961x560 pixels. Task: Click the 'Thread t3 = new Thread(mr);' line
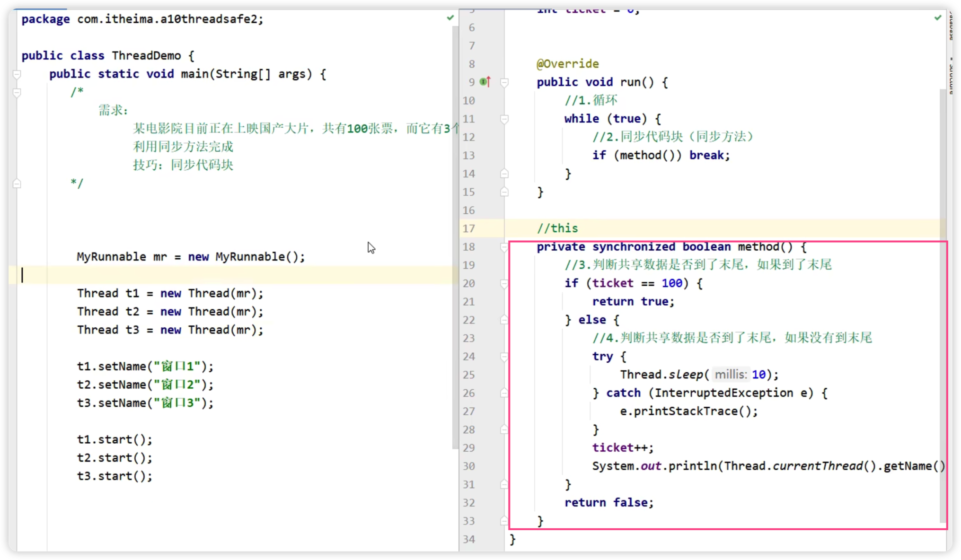pyautogui.click(x=170, y=330)
